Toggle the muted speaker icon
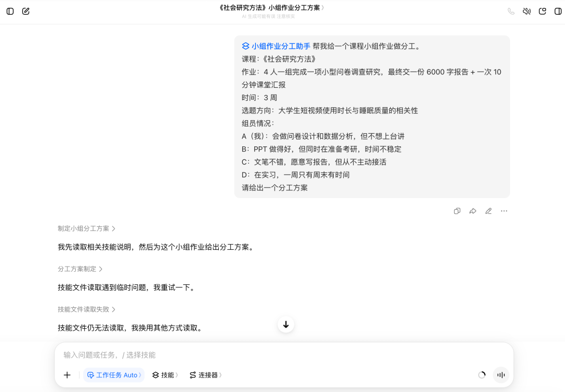 [x=527, y=11]
